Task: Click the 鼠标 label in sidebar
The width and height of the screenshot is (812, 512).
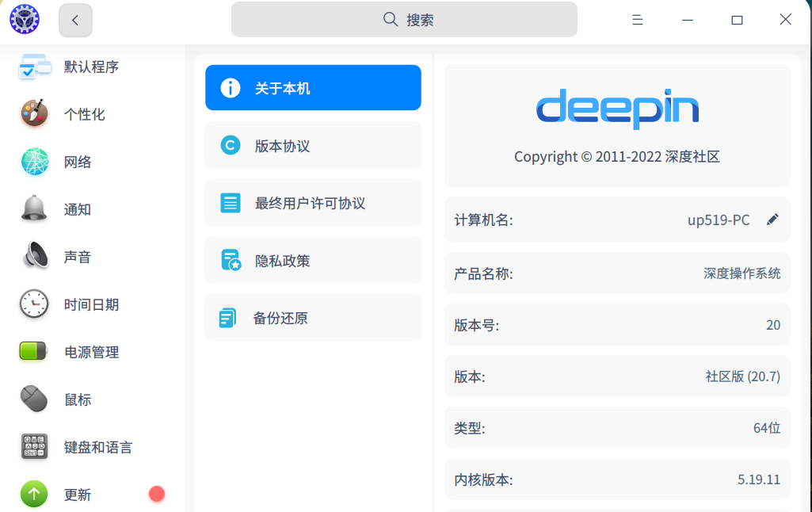Action: tap(78, 399)
